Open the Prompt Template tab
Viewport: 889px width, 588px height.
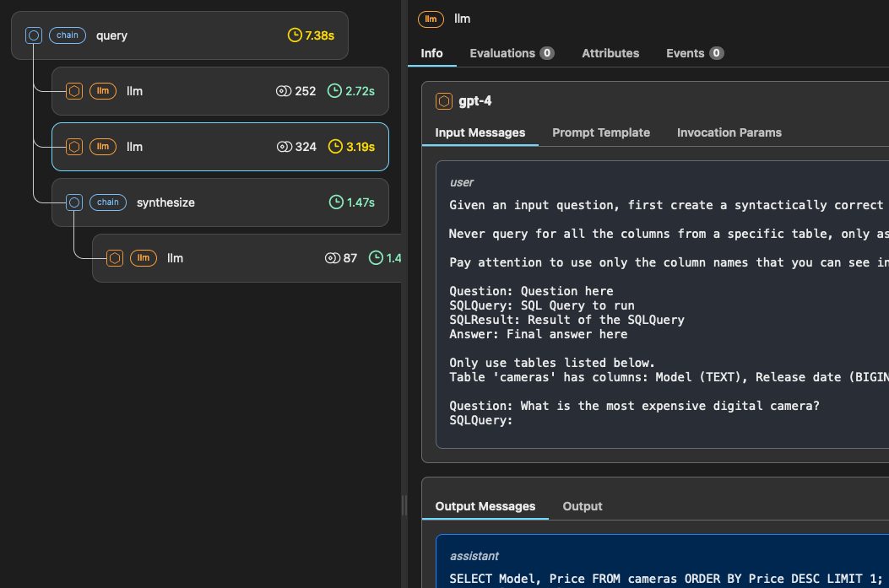(601, 132)
